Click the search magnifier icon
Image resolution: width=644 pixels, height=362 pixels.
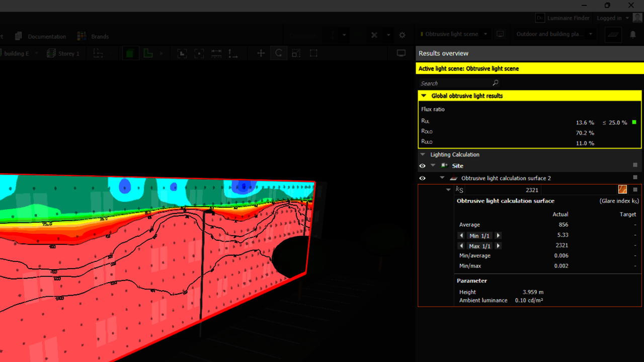[x=495, y=83]
